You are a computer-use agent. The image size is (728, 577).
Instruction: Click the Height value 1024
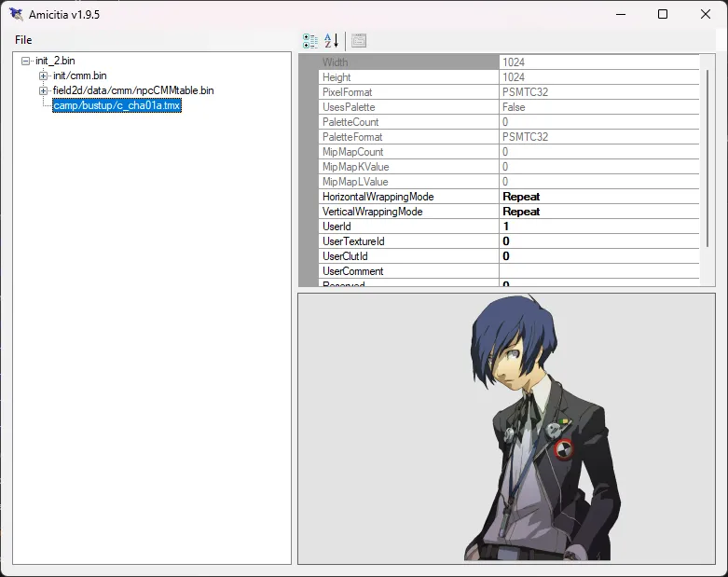click(x=514, y=77)
